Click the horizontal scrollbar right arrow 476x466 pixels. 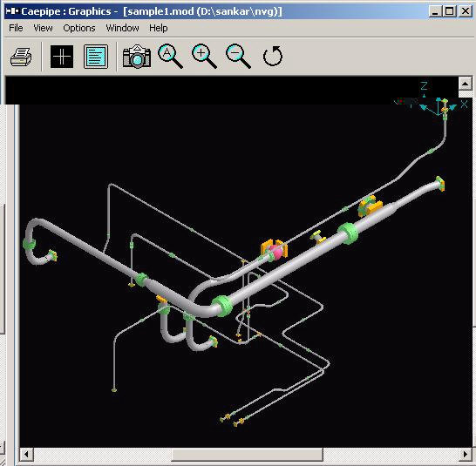coord(465,454)
